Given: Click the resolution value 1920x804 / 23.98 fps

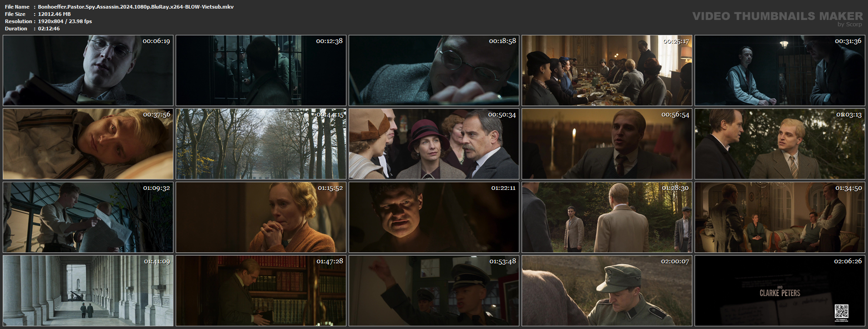Looking at the screenshot, I should (x=65, y=21).
